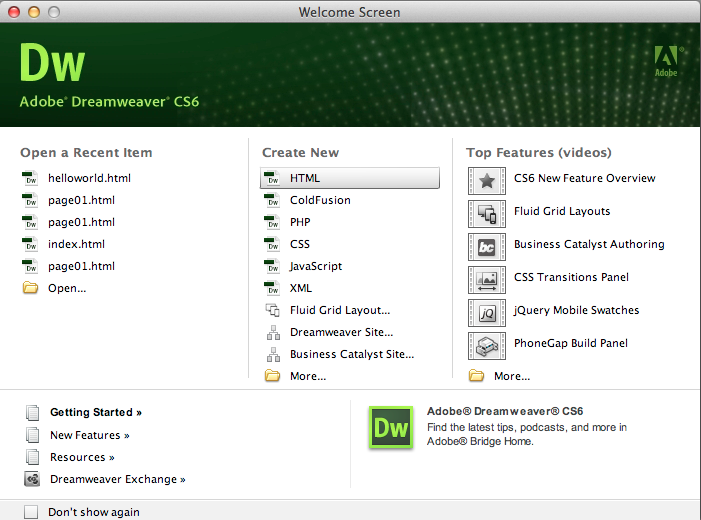701x520 pixels.
Task: Open the recent file index.html
Action: tap(76, 244)
